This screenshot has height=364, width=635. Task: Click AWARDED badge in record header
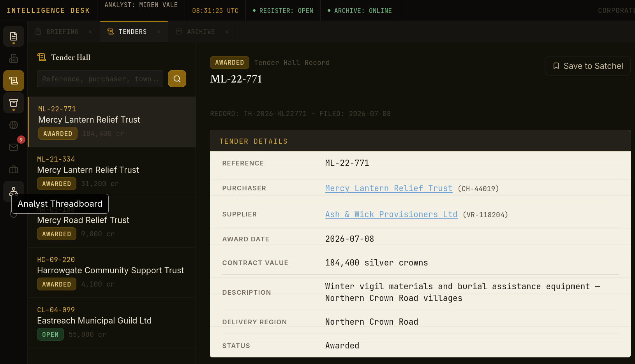coord(229,62)
